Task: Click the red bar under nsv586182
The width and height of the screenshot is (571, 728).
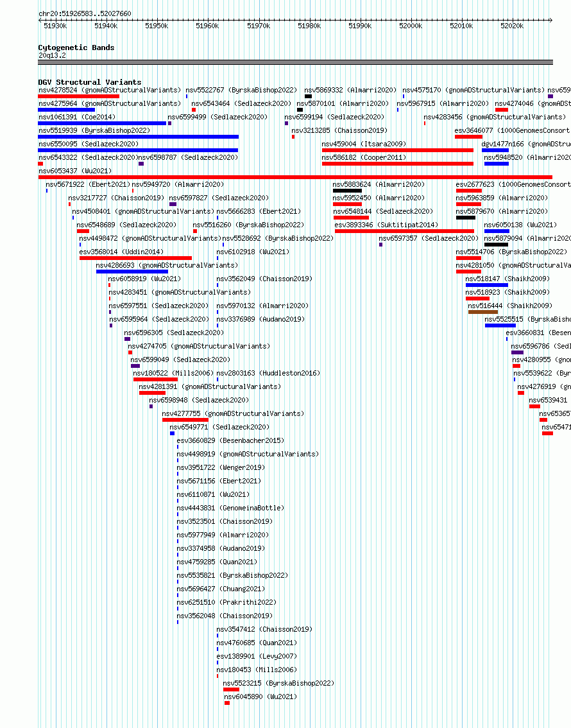Action: pos(398,164)
